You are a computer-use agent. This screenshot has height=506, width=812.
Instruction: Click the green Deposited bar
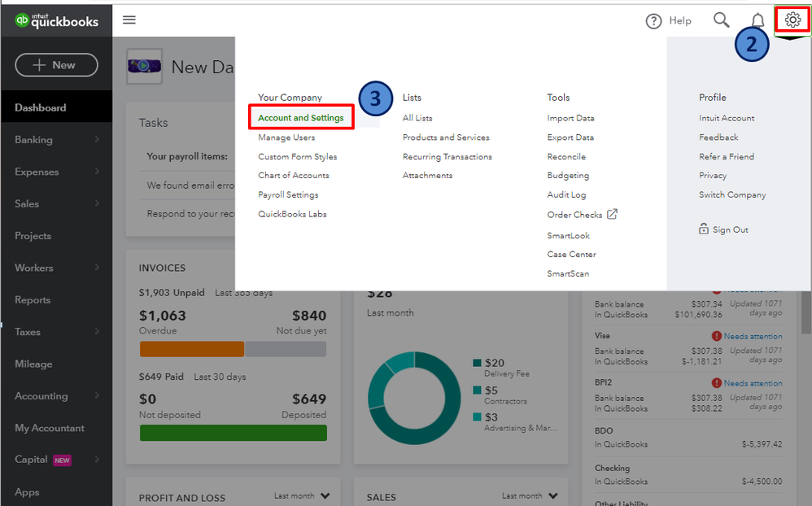pyautogui.click(x=234, y=433)
